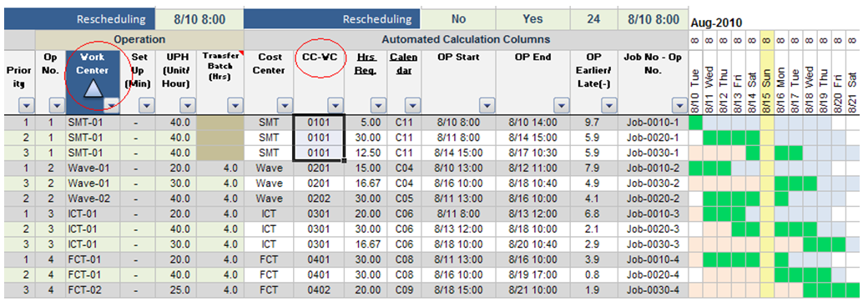Screen dimensions: 868x307
Task: Select Job-0030-4 cell
Action: (654, 289)
